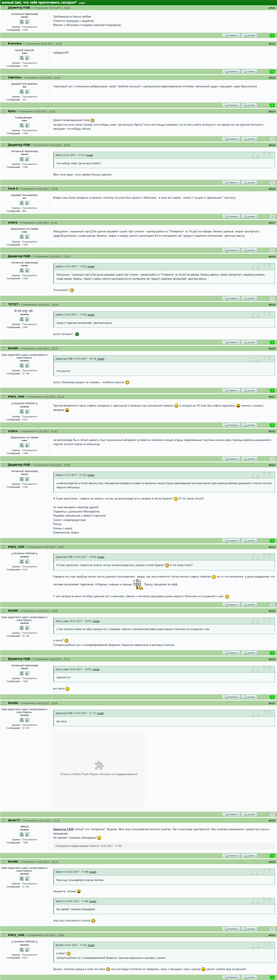Quote post #8543 by СветНик
This screenshot has width=277, height=980.
click(x=249, y=105)
